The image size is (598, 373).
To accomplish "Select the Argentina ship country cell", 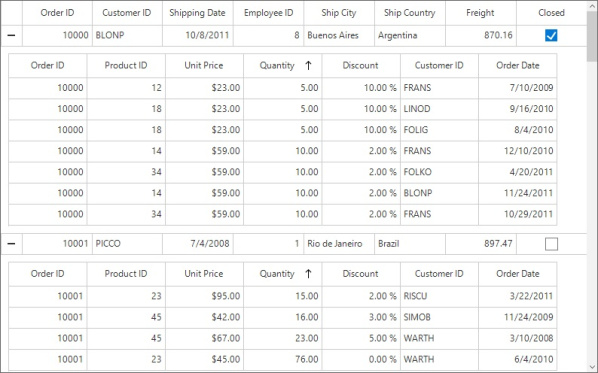I will coord(410,35).
